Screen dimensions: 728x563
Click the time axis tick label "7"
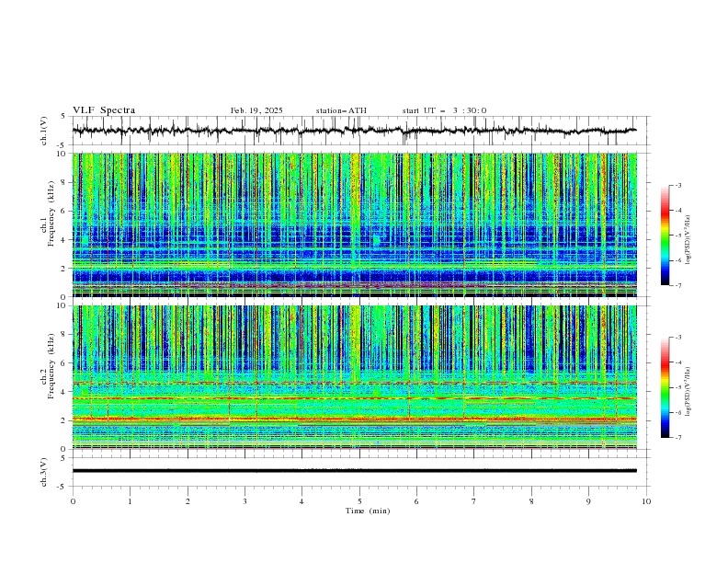(x=474, y=501)
